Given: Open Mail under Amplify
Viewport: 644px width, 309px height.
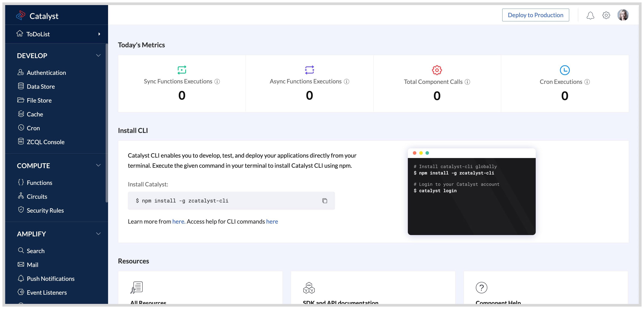Looking at the screenshot, I should (33, 265).
